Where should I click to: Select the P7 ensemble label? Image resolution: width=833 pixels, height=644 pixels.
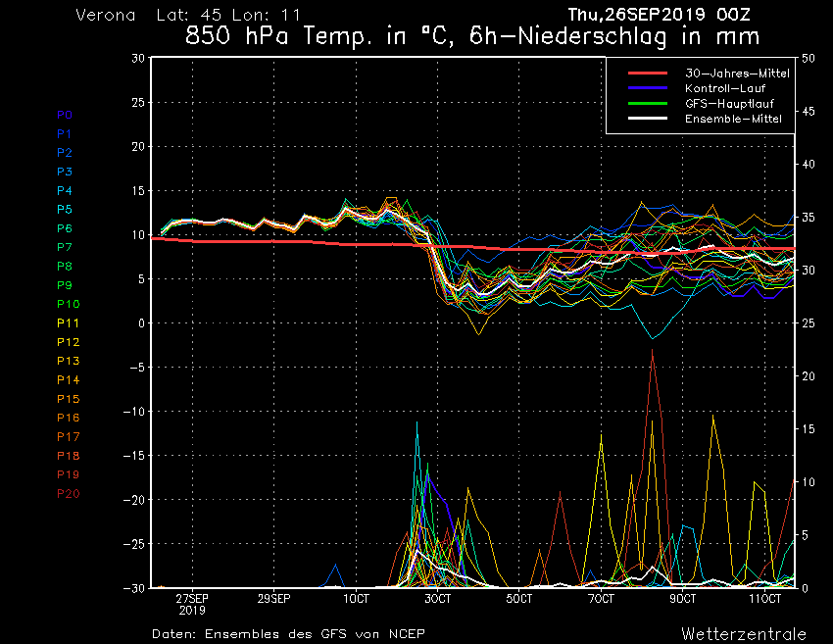tap(65, 247)
